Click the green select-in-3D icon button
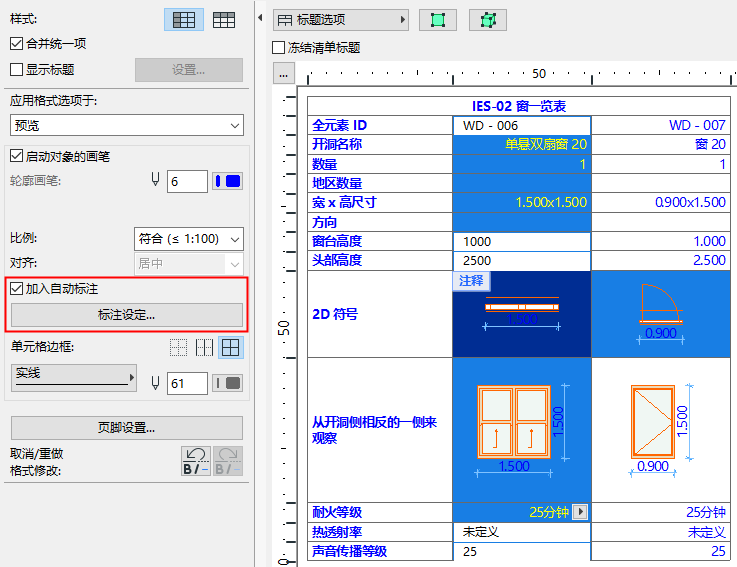737x567 pixels. [x=488, y=20]
